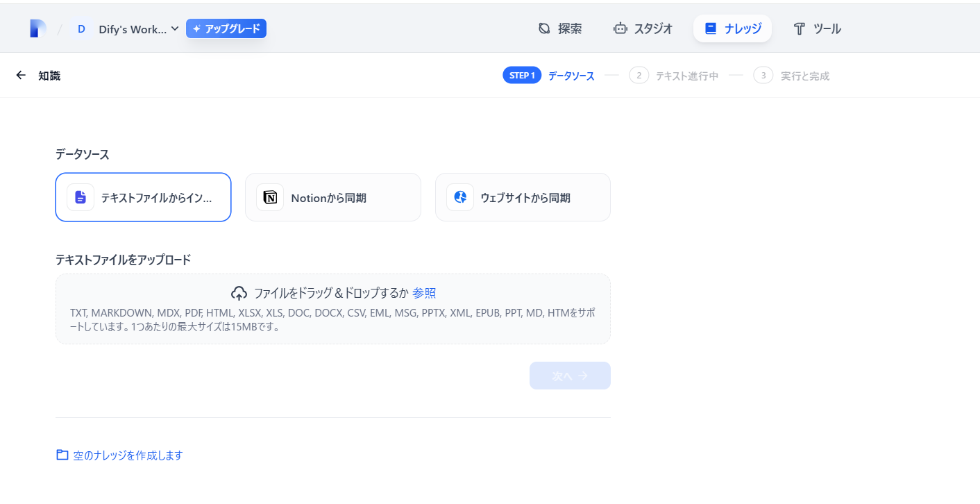Open the 探索 tab
The height and width of the screenshot is (504, 980).
coord(560,28)
